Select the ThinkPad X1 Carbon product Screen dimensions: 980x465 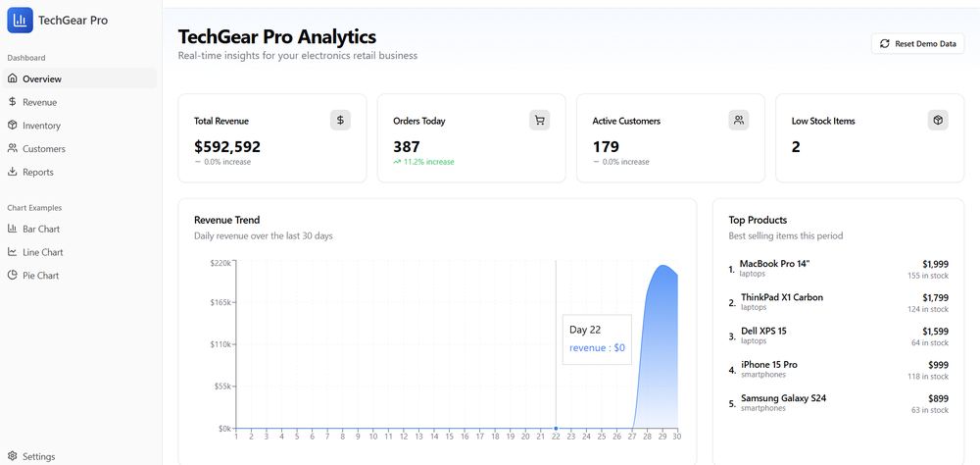(838, 302)
